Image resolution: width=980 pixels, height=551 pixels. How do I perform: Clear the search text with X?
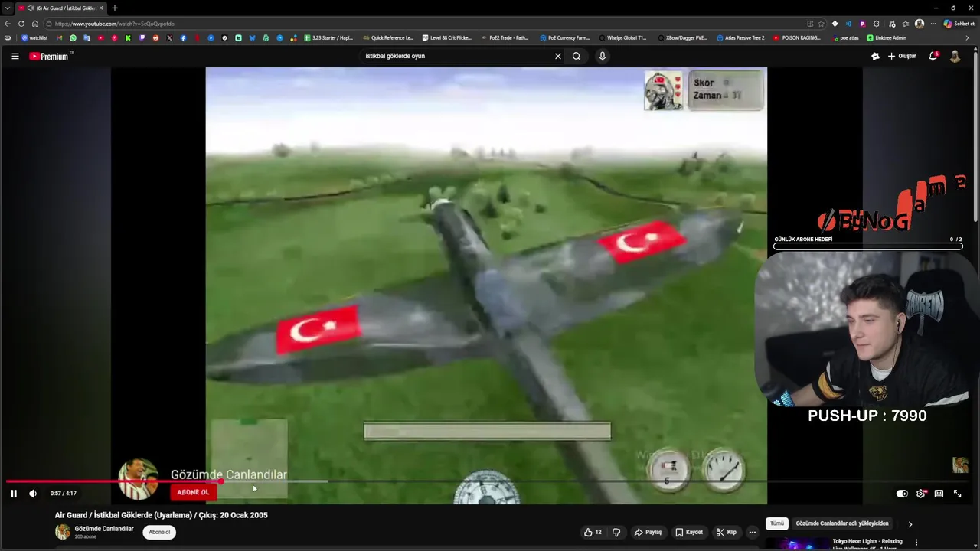tap(558, 56)
